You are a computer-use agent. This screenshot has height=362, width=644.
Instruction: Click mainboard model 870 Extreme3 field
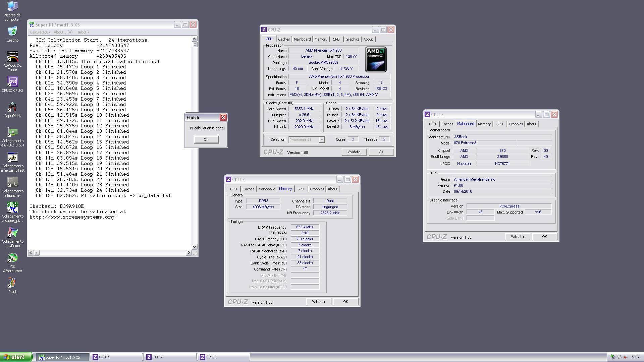pos(484,143)
